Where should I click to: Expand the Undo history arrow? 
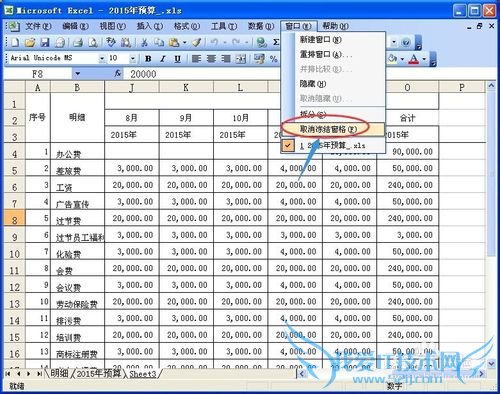pyautogui.click(x=225, y=42)
